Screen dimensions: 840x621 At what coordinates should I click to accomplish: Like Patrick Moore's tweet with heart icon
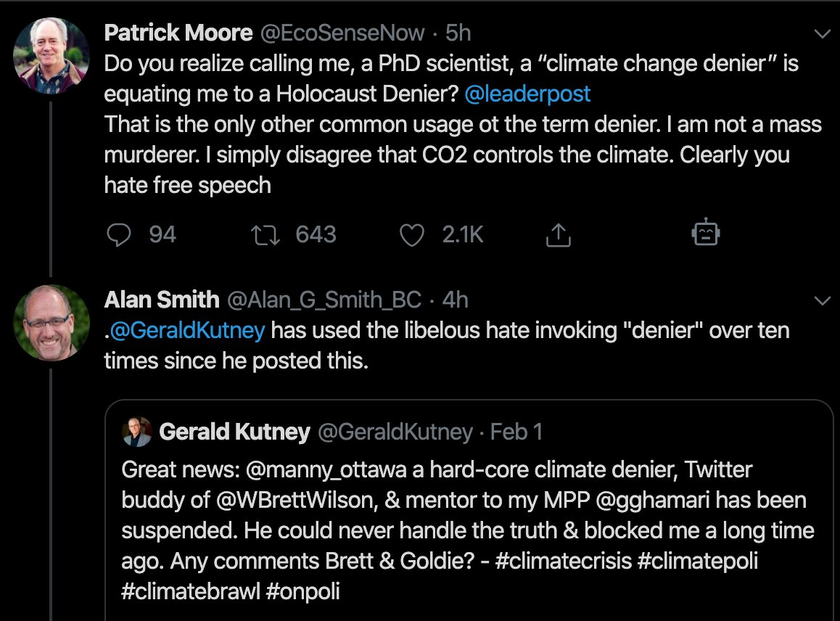click(x=412, y=234)
